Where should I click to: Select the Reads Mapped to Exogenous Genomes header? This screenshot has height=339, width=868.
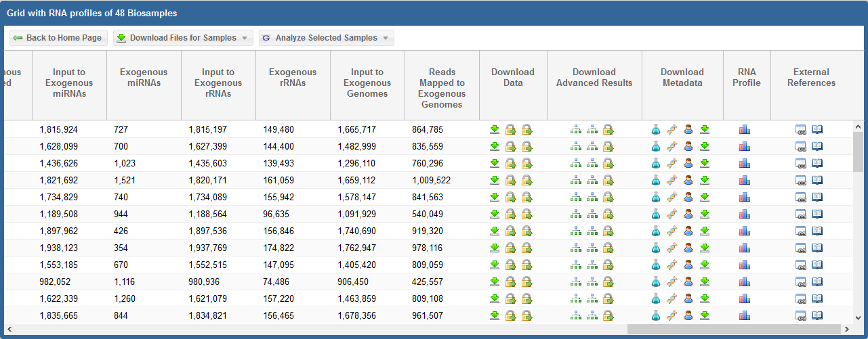click(442, 88)
